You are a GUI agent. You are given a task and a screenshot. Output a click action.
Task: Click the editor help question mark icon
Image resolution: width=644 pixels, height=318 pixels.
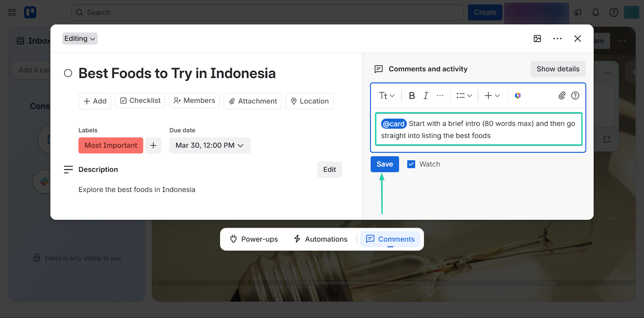[x=576, y=96]
